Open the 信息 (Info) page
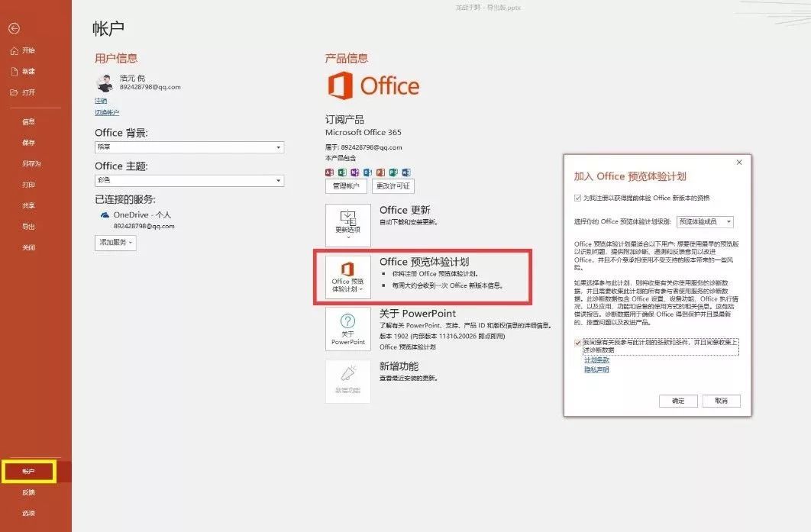811x532 pixels. coord(28,122)
